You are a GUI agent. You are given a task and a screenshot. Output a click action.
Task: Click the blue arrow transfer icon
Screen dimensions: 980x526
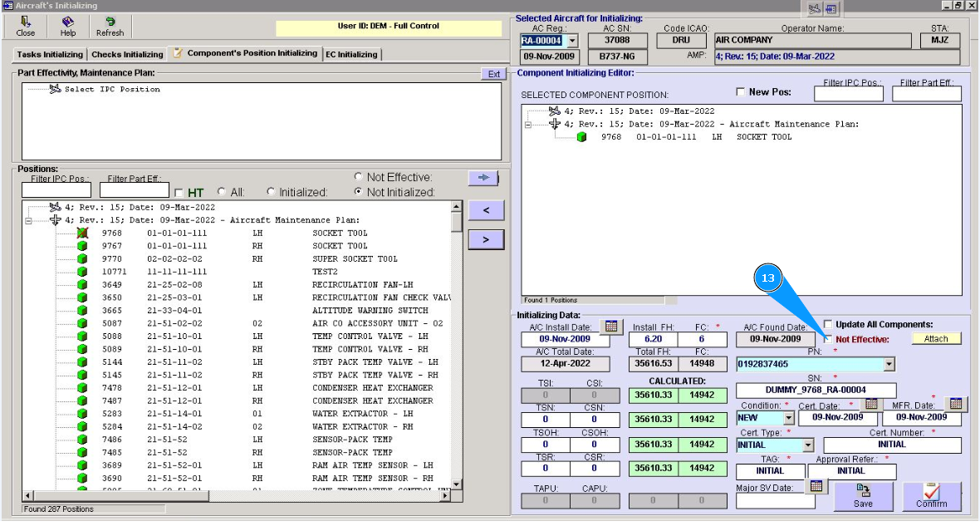(x=483, y=177)
